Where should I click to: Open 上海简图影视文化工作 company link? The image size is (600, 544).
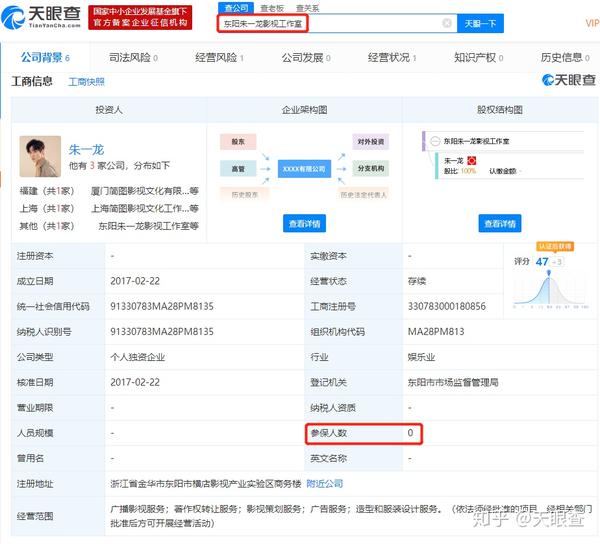click(x=145, y=208)
